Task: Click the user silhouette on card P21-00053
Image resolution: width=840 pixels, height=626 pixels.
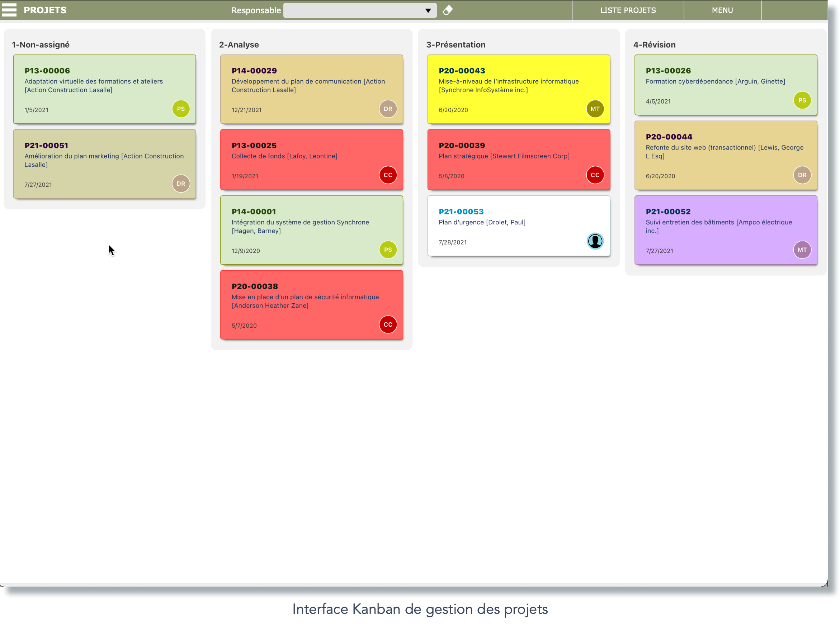Action: [595, 241]
